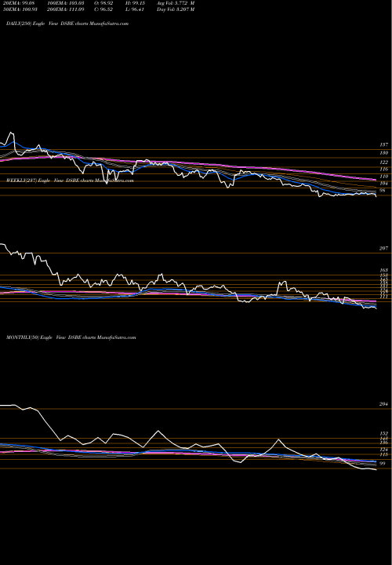This screenshot has width=392, height=565.
Task: Click the 137 price label on daily chart
Action: [x=383, y=145]
